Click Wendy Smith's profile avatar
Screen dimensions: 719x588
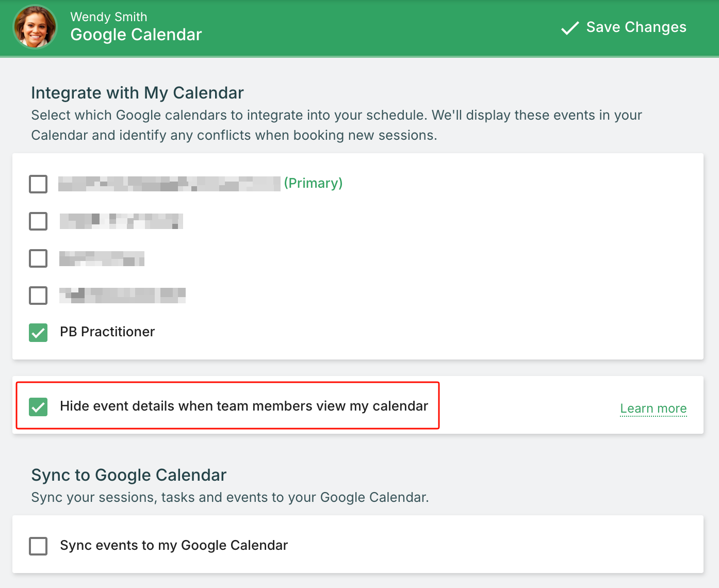coord(35,27)
